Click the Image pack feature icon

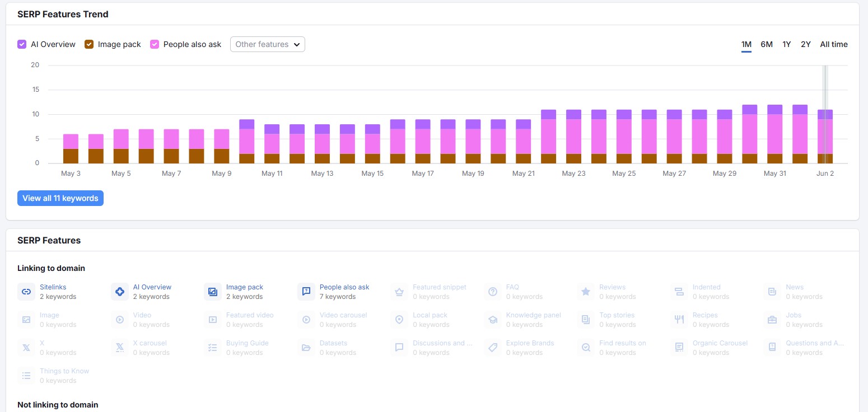tap(213, 292)
